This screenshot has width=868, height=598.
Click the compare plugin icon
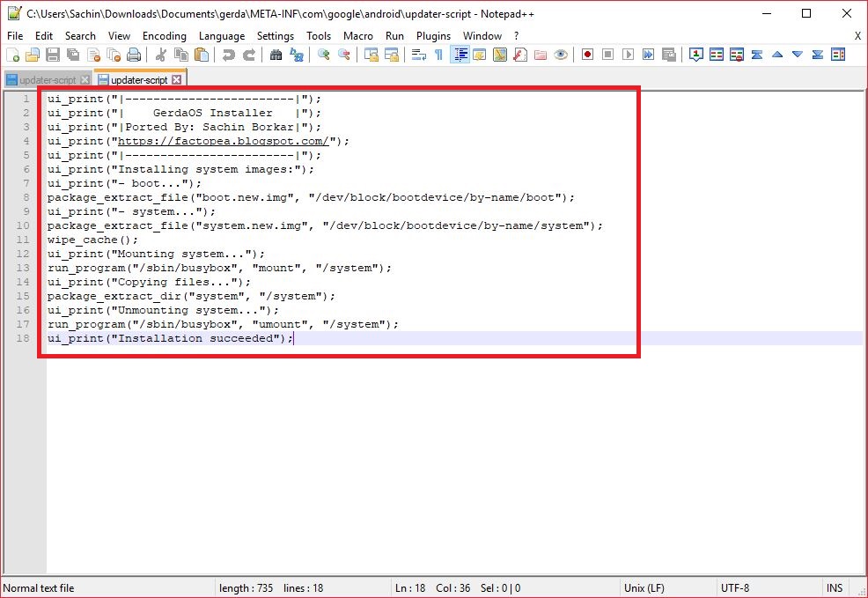(717, 55)
